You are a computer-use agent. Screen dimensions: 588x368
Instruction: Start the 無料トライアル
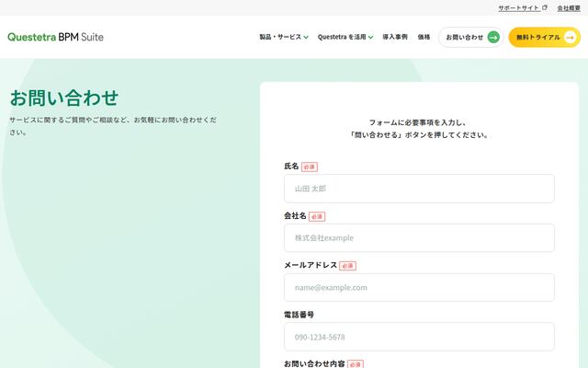[x=545, y=37]
